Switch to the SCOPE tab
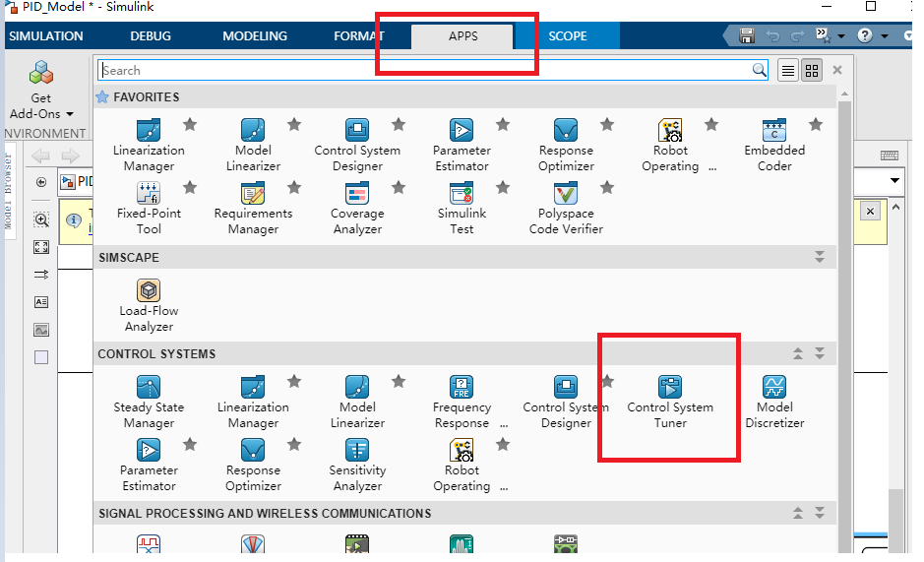Viewport: 924px width, 562px height. tap(568, 36)
